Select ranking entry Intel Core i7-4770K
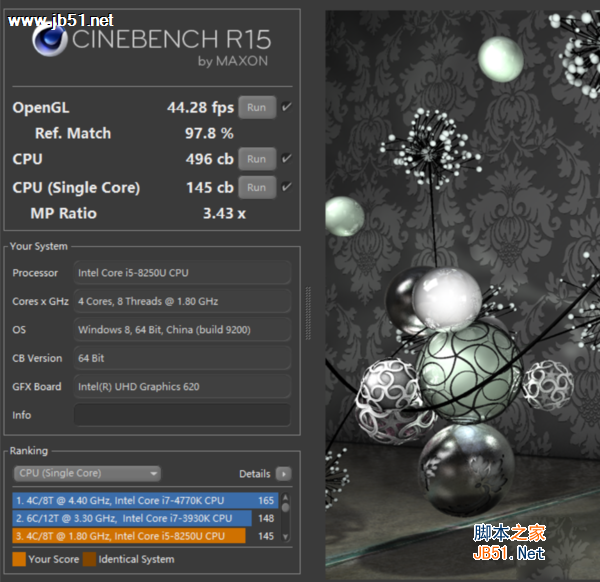The image size is (600, 582). [x=145, y=500]
